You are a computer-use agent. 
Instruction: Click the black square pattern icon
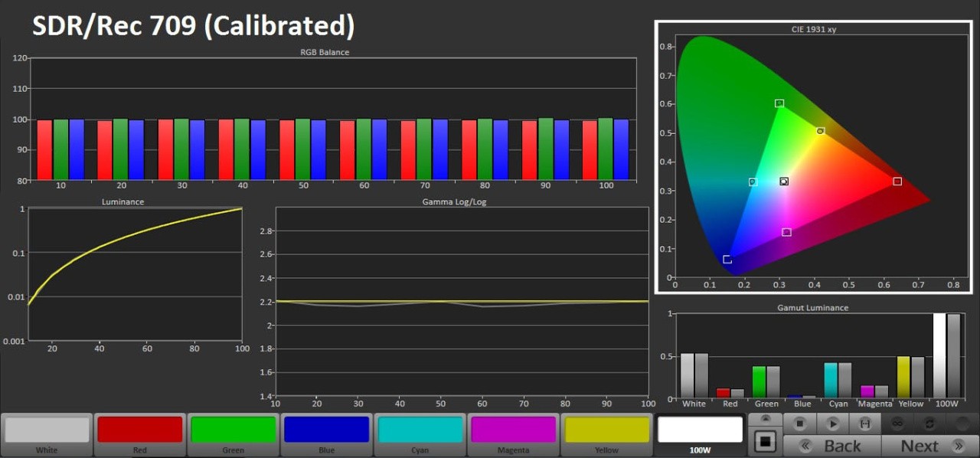point(766,441)
